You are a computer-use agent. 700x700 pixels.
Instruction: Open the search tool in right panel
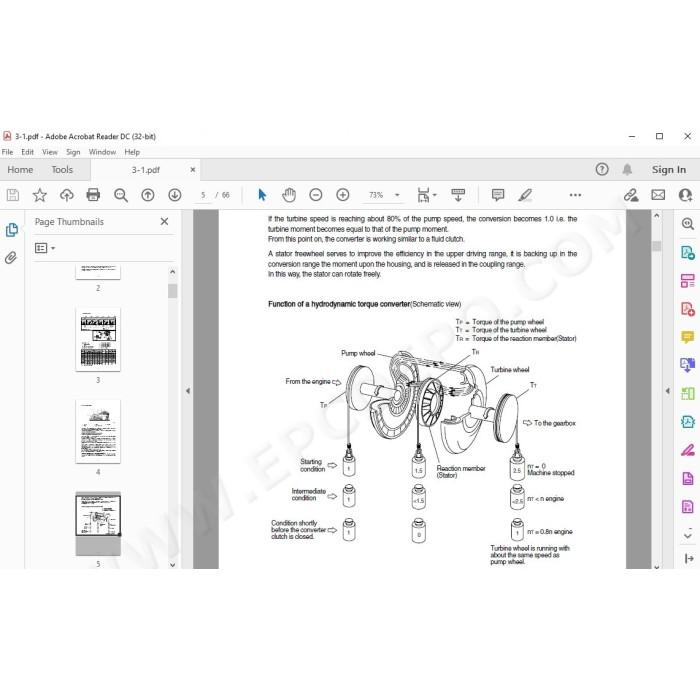[688, 224]
